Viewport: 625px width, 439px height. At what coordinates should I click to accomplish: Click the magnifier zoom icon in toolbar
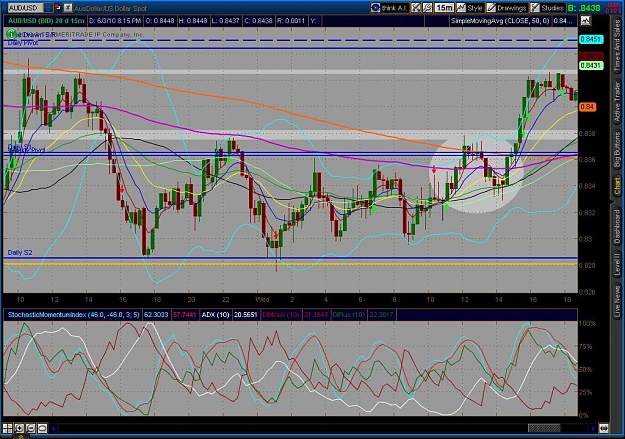tap(427, 8)
